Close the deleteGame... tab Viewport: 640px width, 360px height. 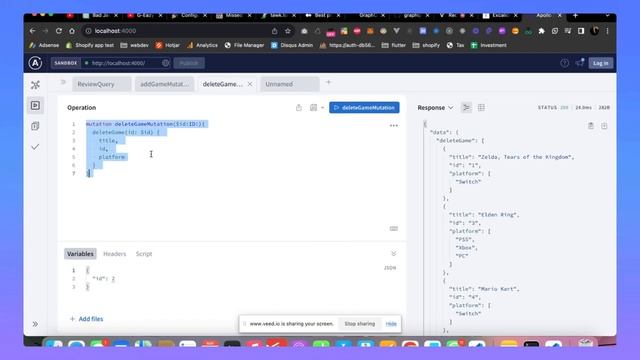[250, 84]
